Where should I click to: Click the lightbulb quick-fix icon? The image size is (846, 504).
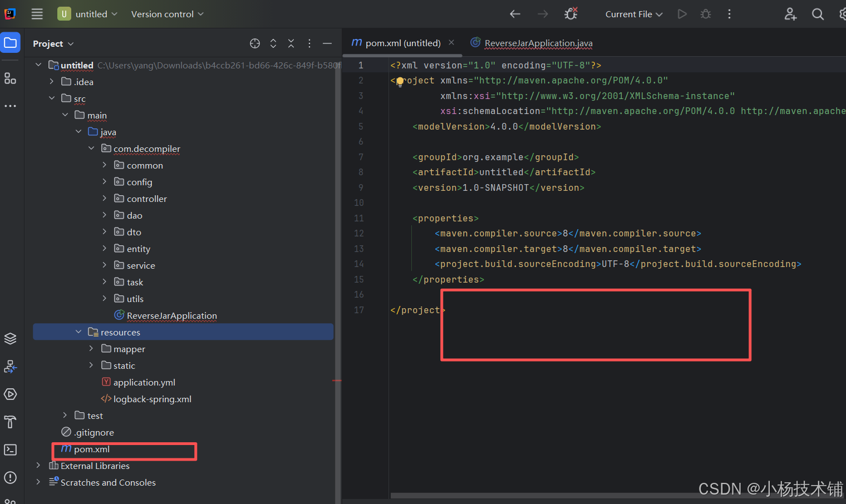click(x=400, y=82)
